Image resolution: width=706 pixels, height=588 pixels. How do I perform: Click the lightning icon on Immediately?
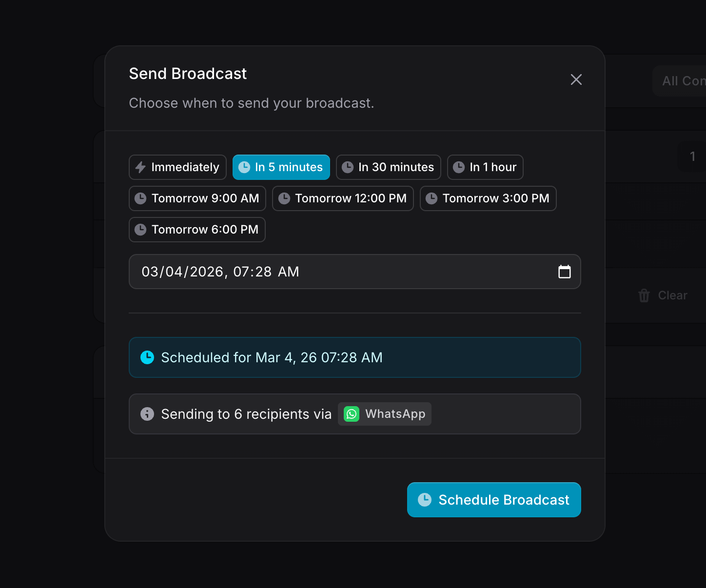point(140,167)
